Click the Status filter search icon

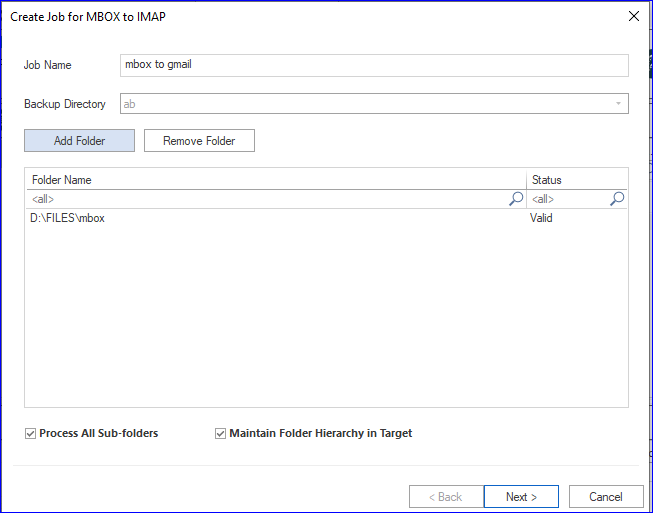click(x=617, y=199)
